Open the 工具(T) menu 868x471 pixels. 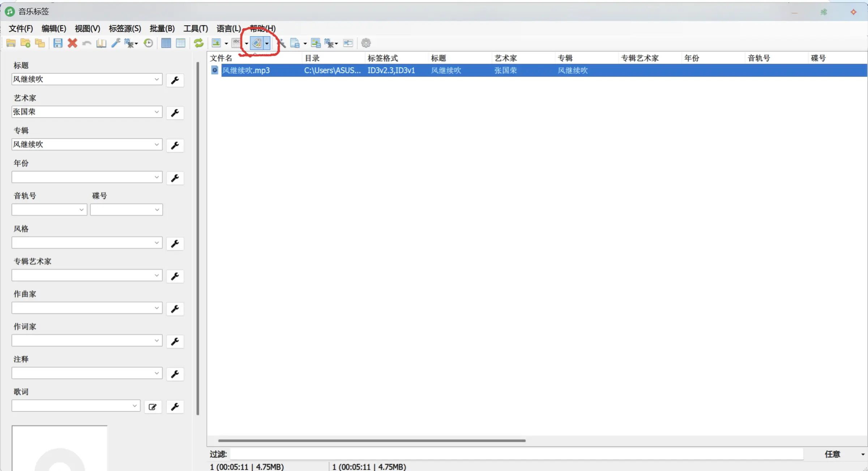[196, 28]
